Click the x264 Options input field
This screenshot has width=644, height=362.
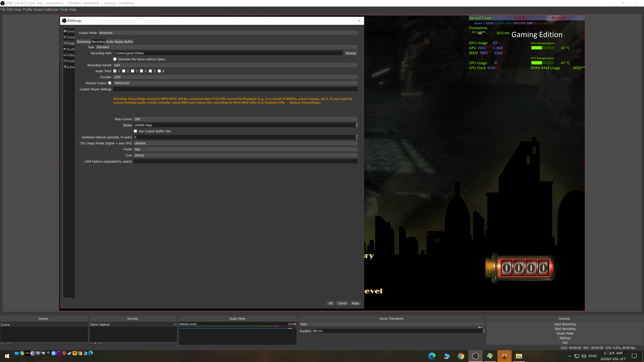point(245,161)
